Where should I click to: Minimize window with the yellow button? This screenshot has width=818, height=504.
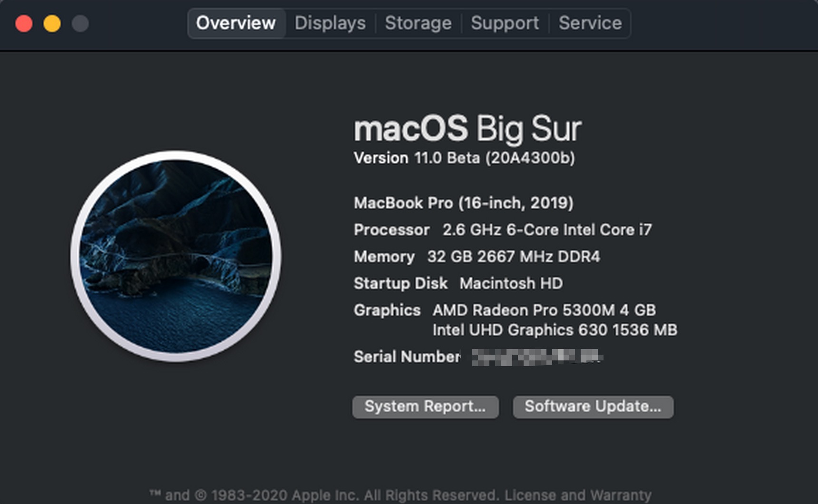52,23
